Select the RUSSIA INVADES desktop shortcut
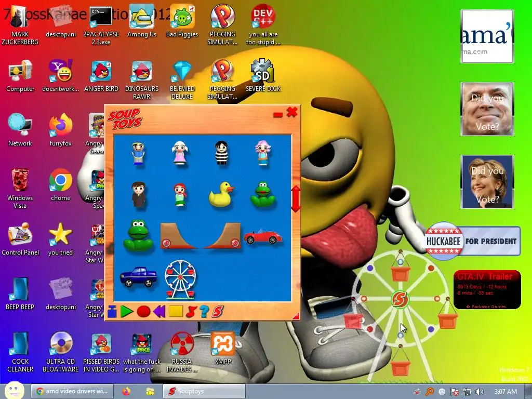The height and width of the screenshot is (399, 532). click(x=182, y=353)
